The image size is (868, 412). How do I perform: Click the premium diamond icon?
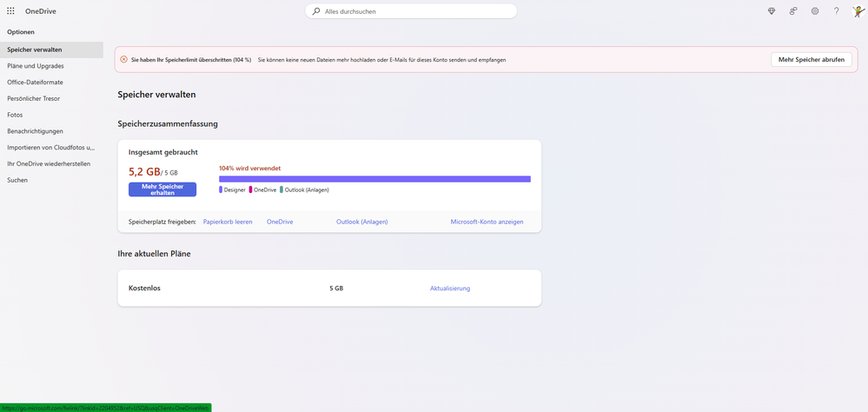[772, 11]
